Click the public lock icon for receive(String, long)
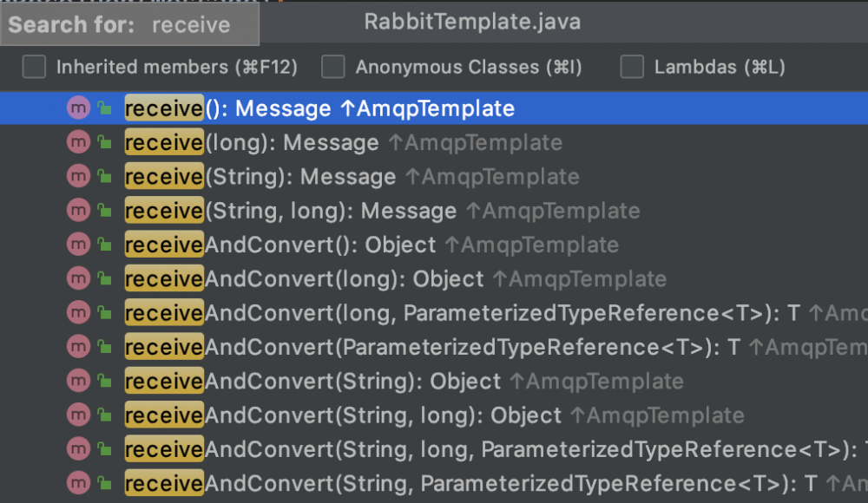The width and height of the screenshot is (868, 503). click(x=104, y=211)
